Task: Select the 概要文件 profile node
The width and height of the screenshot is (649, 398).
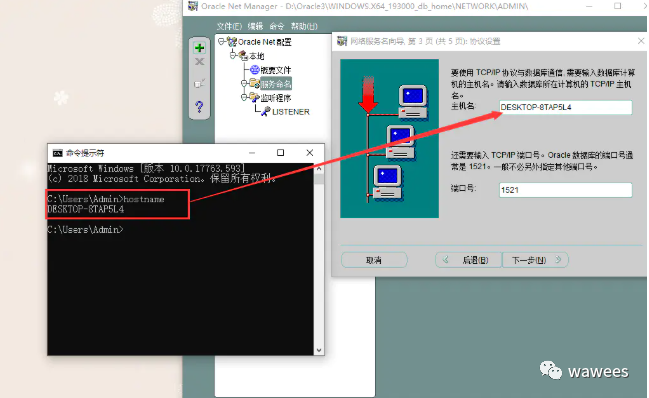Action: [276, 70]
